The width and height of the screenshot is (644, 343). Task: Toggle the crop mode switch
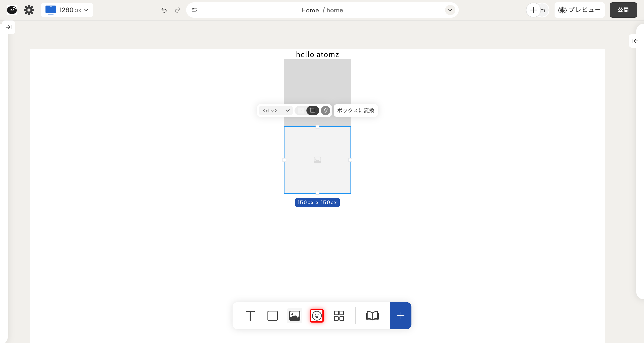[312, 111]
